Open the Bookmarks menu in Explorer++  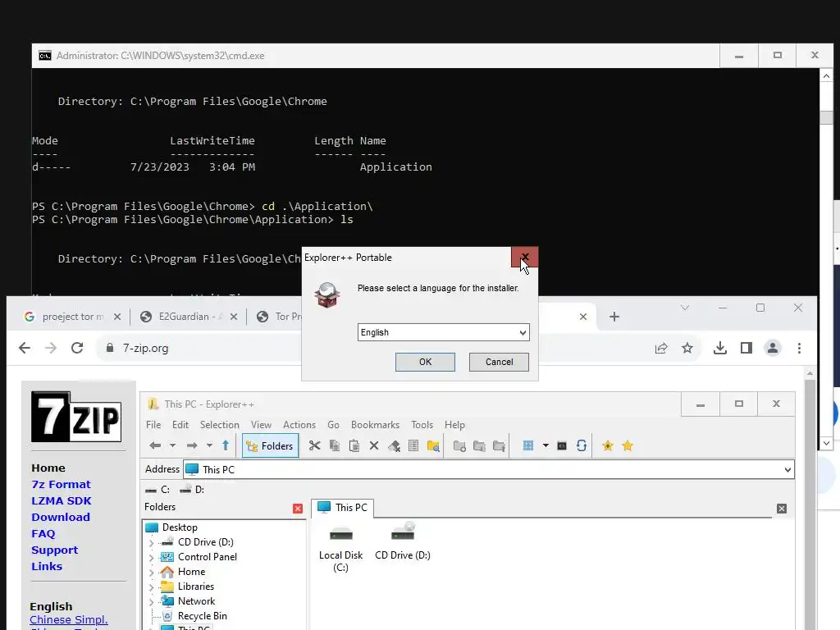[x=375, y=425]
